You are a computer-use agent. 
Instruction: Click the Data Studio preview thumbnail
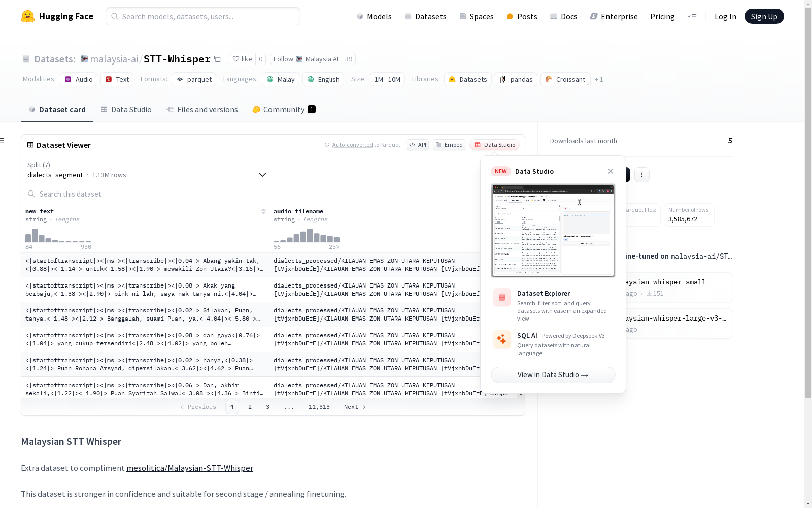[553, 231]
